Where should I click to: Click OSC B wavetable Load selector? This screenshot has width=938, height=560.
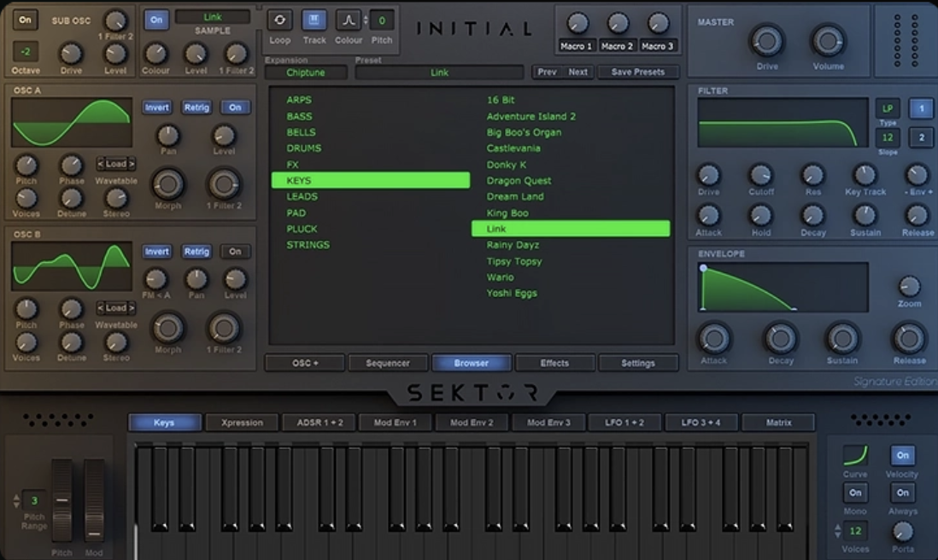pos(116,308)
